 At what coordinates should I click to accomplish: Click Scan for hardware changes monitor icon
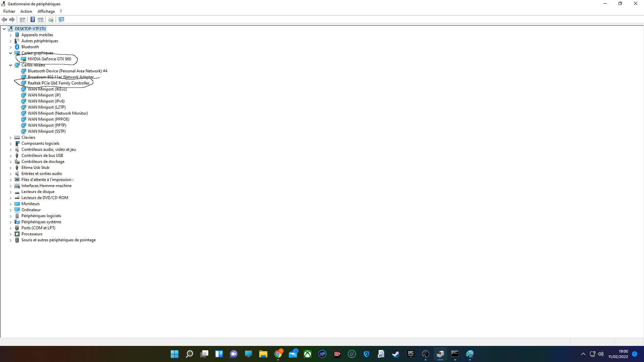click(61, 19)
